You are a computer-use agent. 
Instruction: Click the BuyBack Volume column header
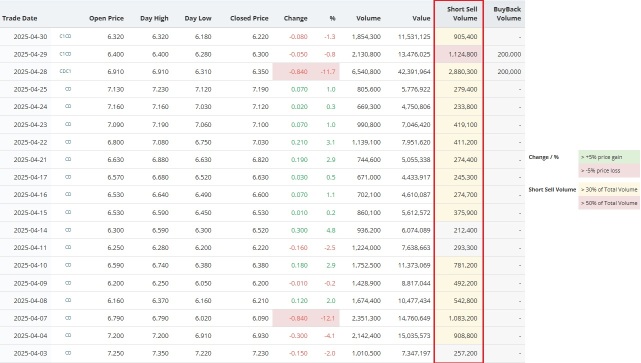point(507,14)
